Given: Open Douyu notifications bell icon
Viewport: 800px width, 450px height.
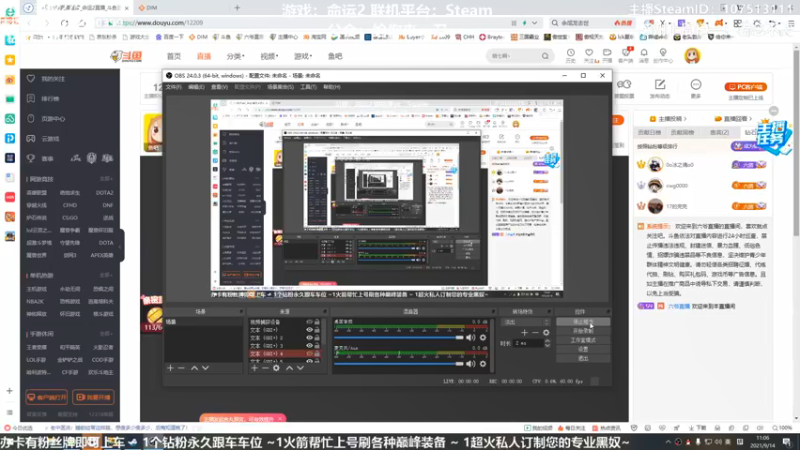Looking at the screenshot, I should [x=644, y=55].
